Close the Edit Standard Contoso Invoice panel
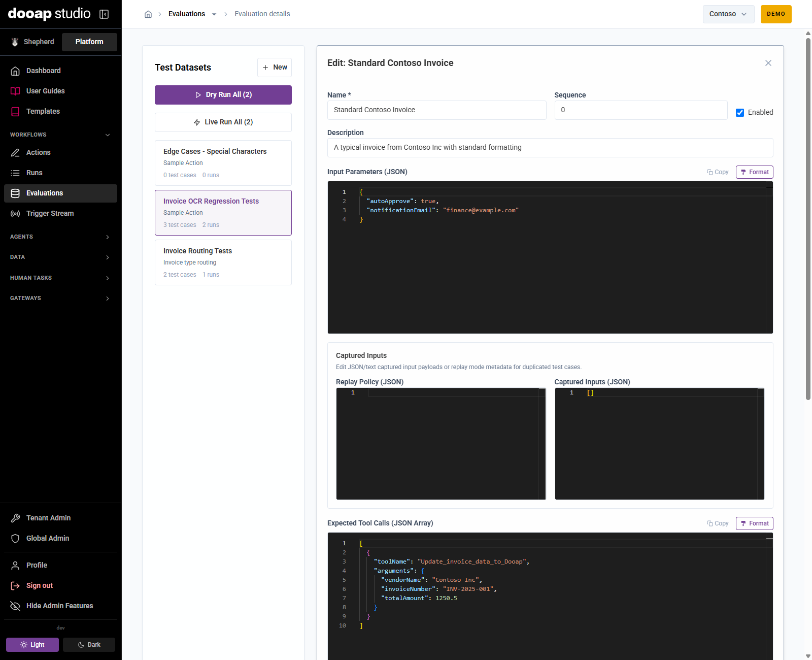Viewport: 812px width, 660px height. tap(768, 63)
